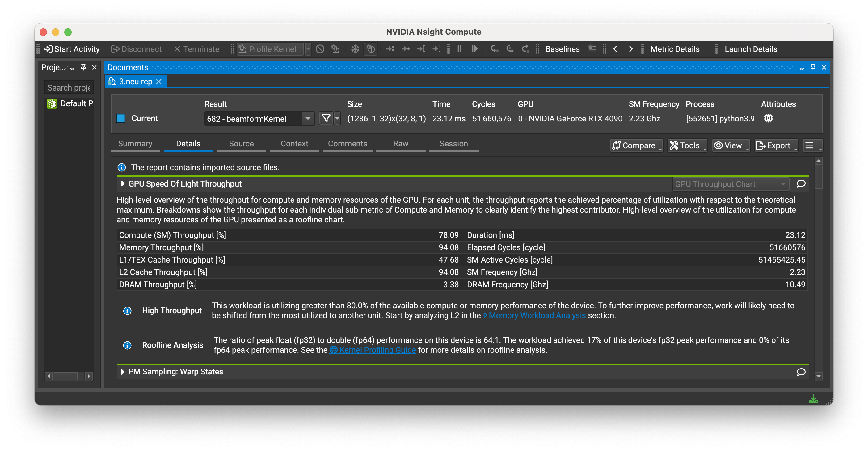
Task: Close the 3.ncu-rep tab
Action: 159,82
